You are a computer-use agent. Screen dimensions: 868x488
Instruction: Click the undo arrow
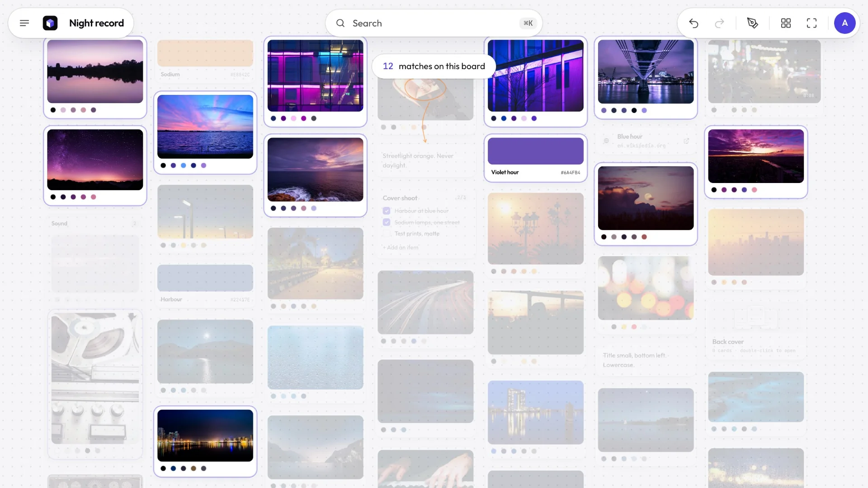[693, 23]
